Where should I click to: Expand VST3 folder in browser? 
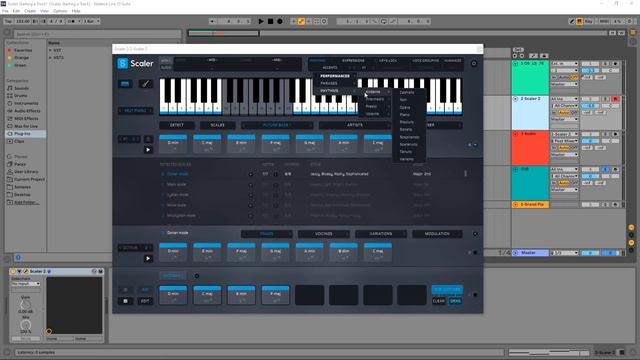click(x=51, y=58)
